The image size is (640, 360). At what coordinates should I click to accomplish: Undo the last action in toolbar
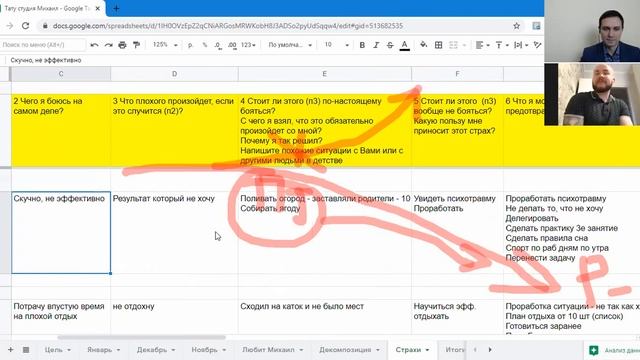(x=94, y=45)
